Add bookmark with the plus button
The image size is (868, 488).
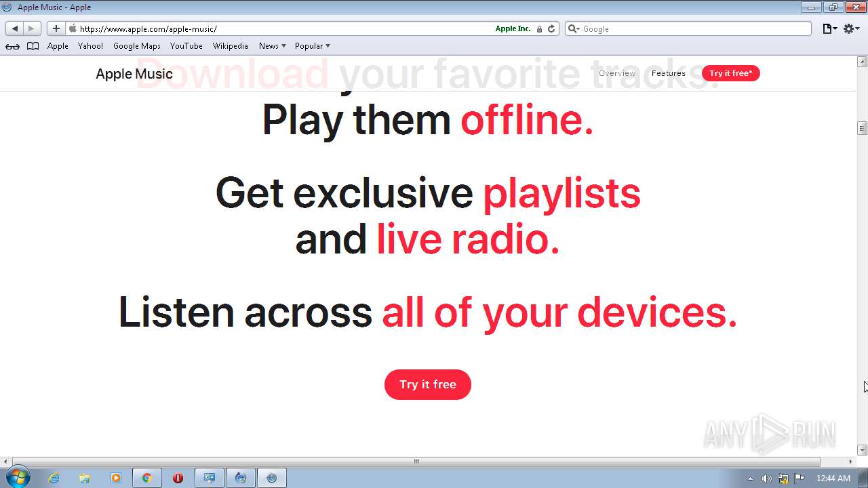[56, 28]
